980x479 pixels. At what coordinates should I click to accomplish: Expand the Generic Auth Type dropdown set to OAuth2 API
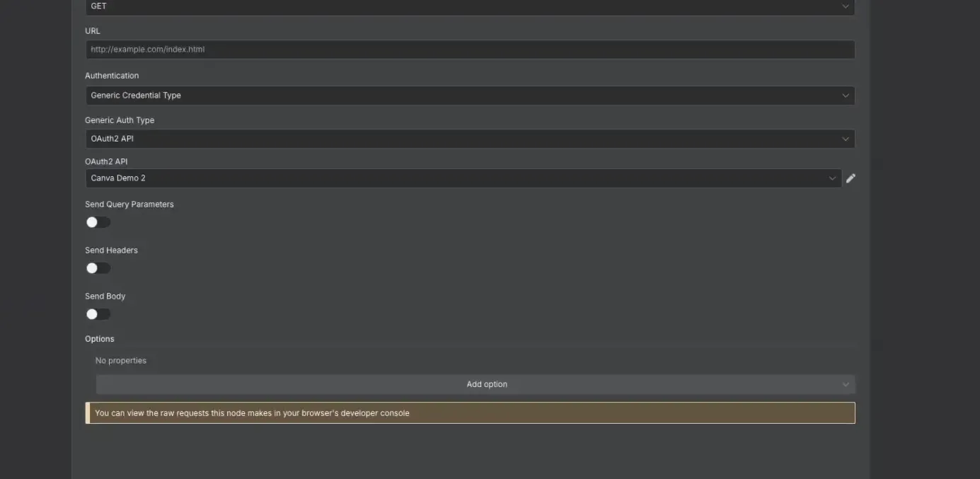(470, 139)
